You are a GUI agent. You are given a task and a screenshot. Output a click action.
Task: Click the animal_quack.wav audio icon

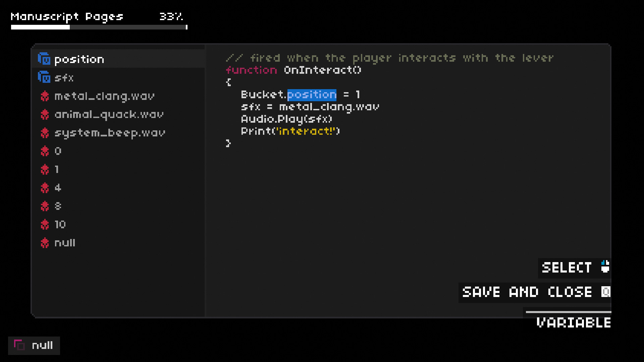point(44,115)
